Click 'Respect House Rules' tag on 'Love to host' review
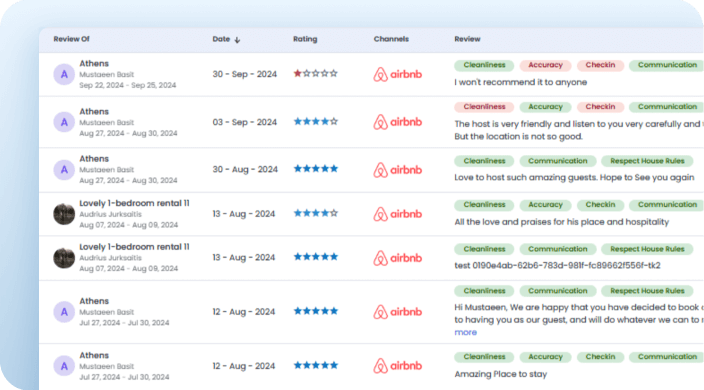 pos(647,161)
